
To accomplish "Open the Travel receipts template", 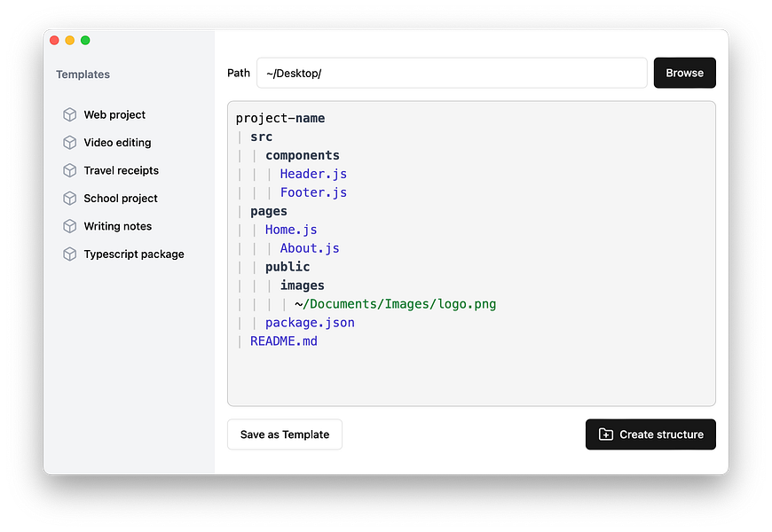I will (x=121, y=170).
